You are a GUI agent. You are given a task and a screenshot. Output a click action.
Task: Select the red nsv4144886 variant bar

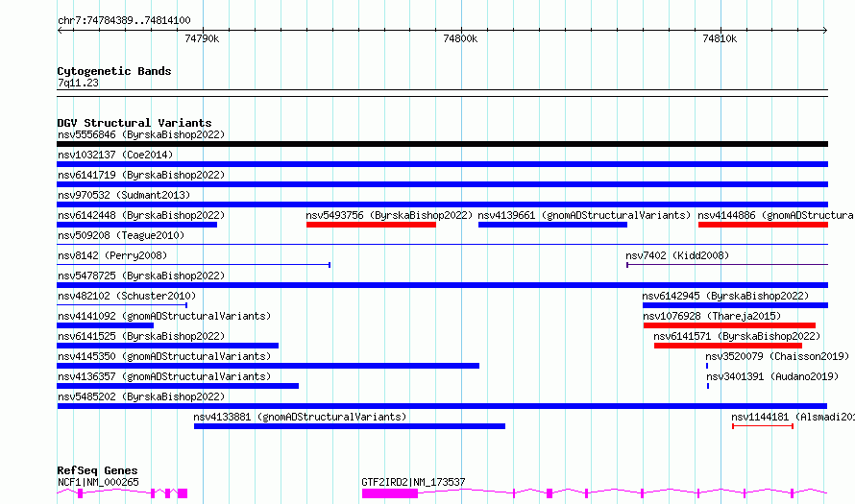(x=764, y=225)
